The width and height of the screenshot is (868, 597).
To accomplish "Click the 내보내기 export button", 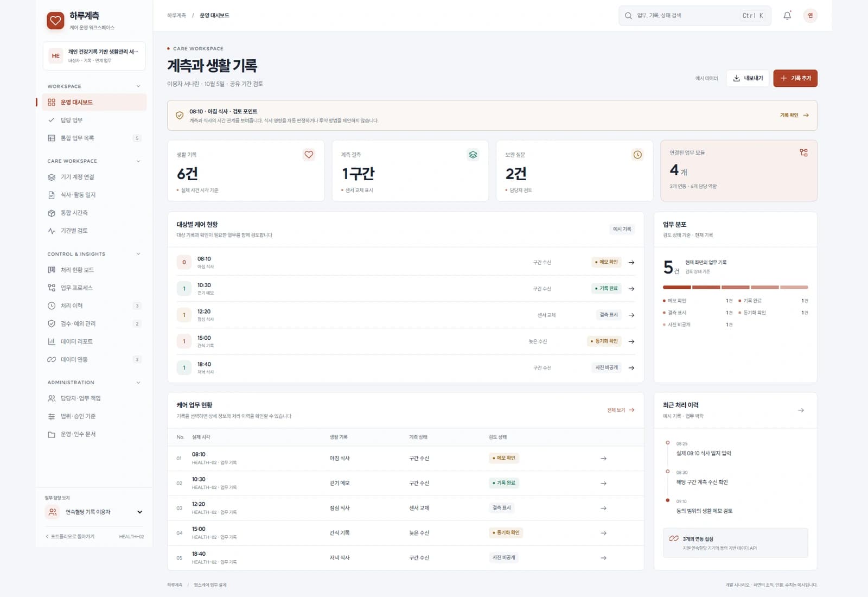I will click(x=748, y=78).
